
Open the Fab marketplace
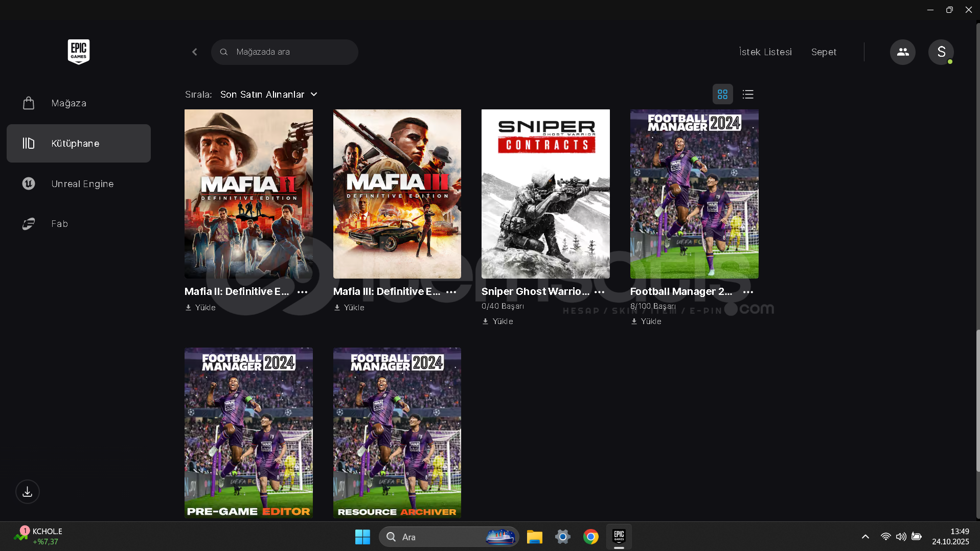pyautogui.click(x=59, y=224)
